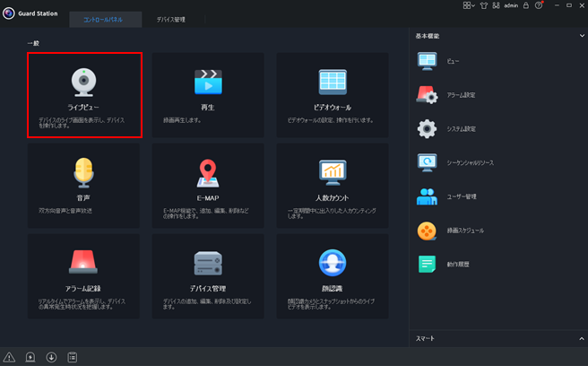
Task: Open the 再生 playback tile
Action: (x=208, y=94)
